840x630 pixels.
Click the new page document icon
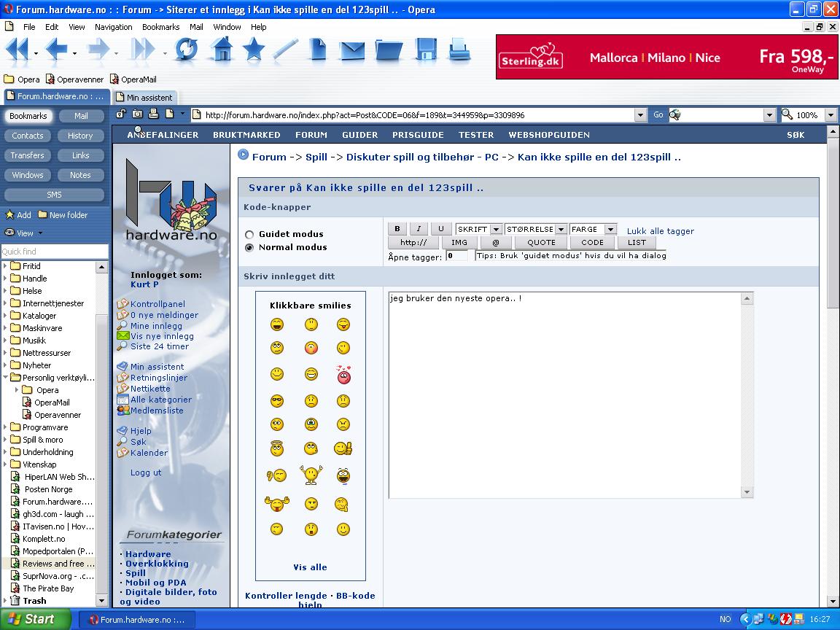(318, 50)
